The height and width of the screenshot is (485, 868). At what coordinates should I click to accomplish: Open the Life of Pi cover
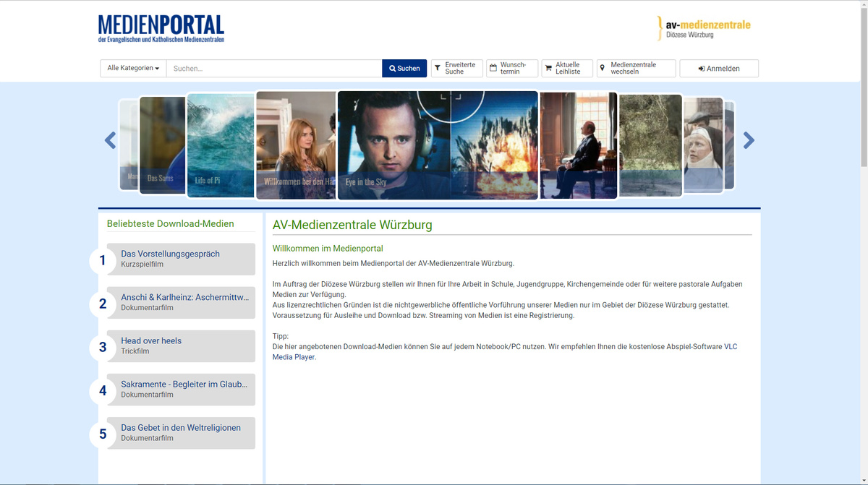[x=221, y=145]
